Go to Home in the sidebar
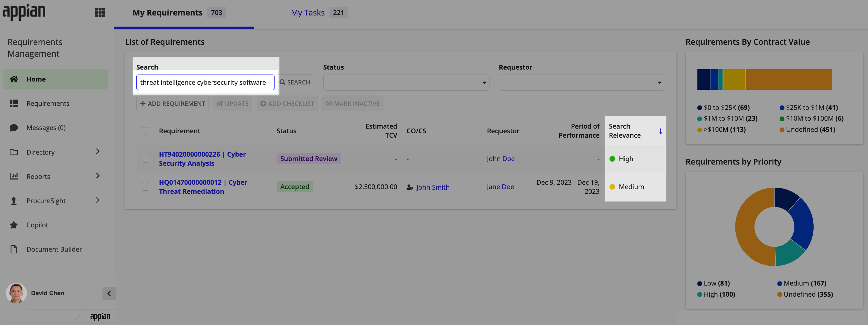The image size is (868, 325). click(x=55, y=79)
